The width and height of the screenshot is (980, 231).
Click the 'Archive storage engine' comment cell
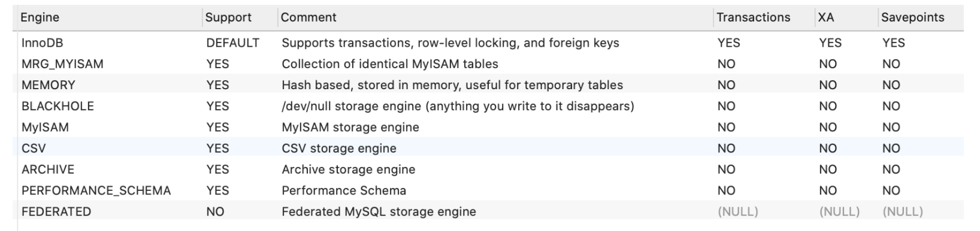[349, 169]
